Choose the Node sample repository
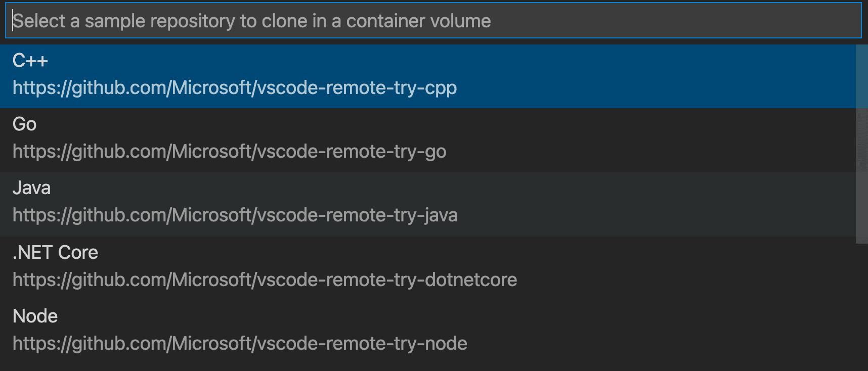 427,331
